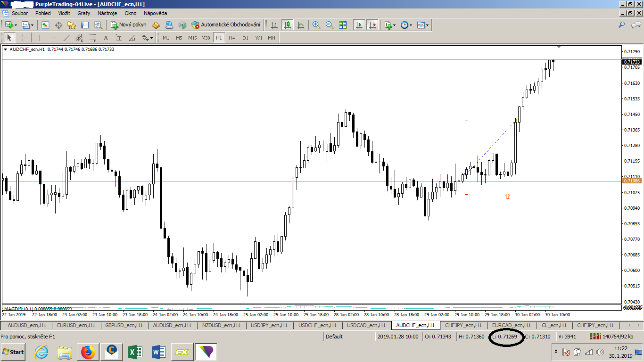Image resolution: width=644 pixels, height=362 pixels.
Task: Open the search magnifier at top right
Action: tap(622, 25)
